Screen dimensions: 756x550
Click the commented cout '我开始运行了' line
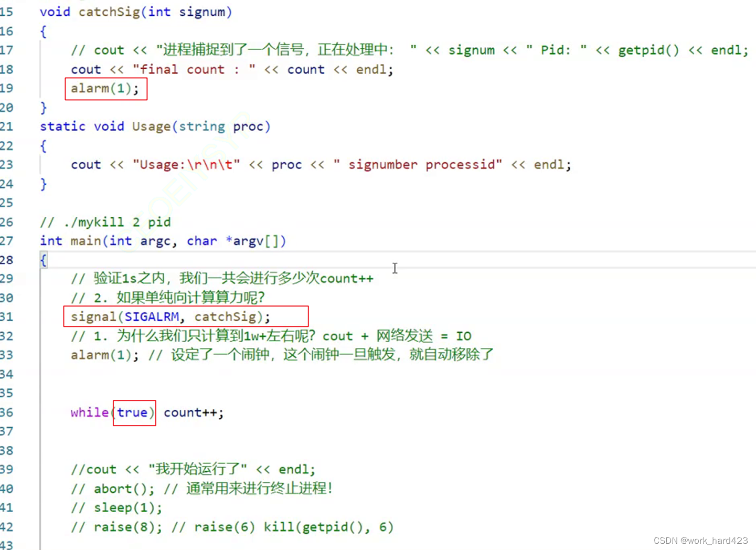tap(193, 469)
